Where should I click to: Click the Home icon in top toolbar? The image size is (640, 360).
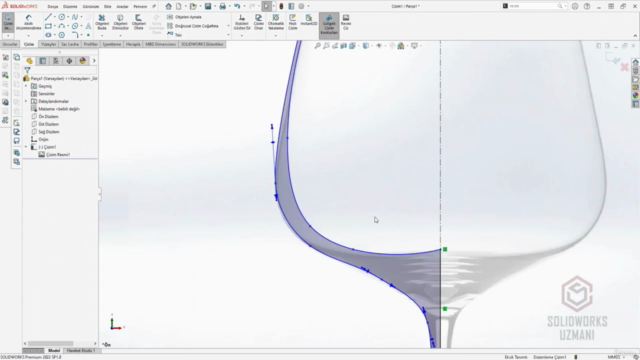(169, 6)
